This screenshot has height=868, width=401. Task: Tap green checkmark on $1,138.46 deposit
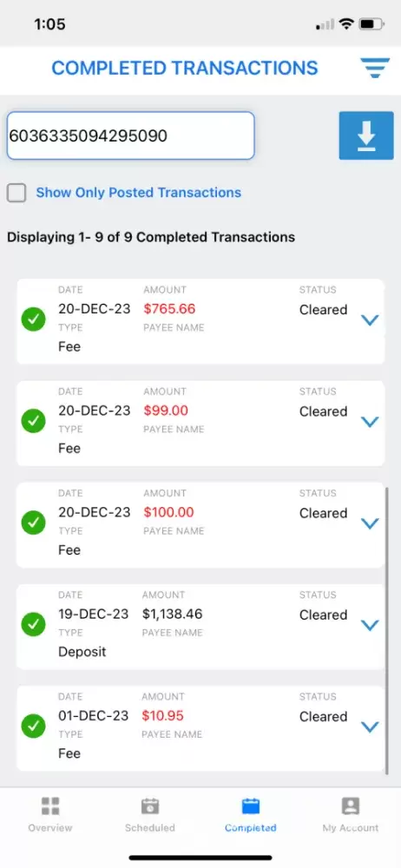[x=33, y=625]
